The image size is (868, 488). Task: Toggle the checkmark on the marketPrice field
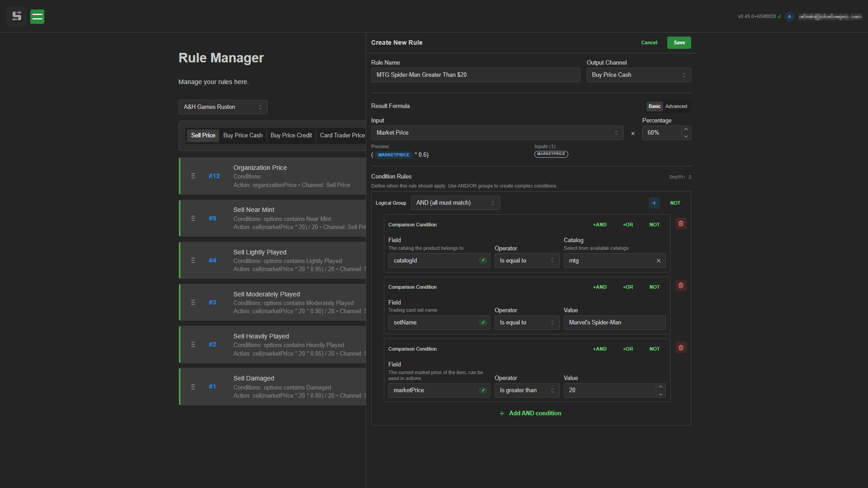[x=483, y=390]
